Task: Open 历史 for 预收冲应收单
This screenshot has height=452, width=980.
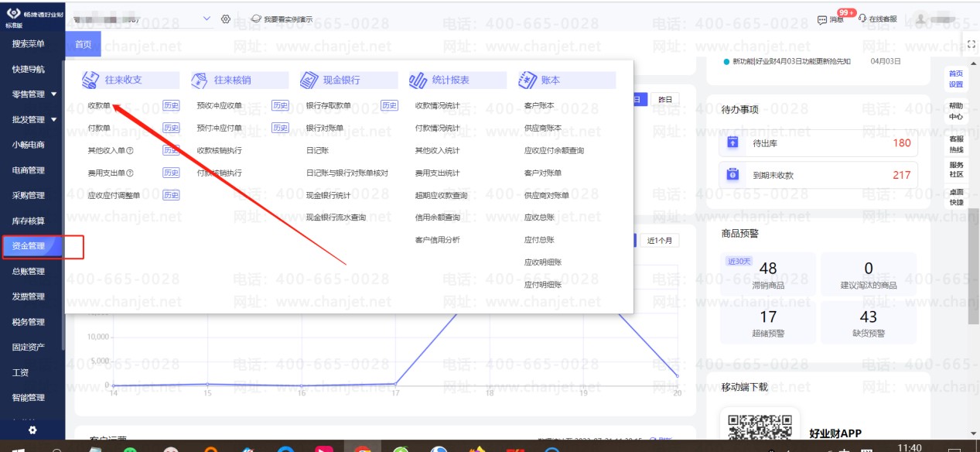Action: [280, 105]
